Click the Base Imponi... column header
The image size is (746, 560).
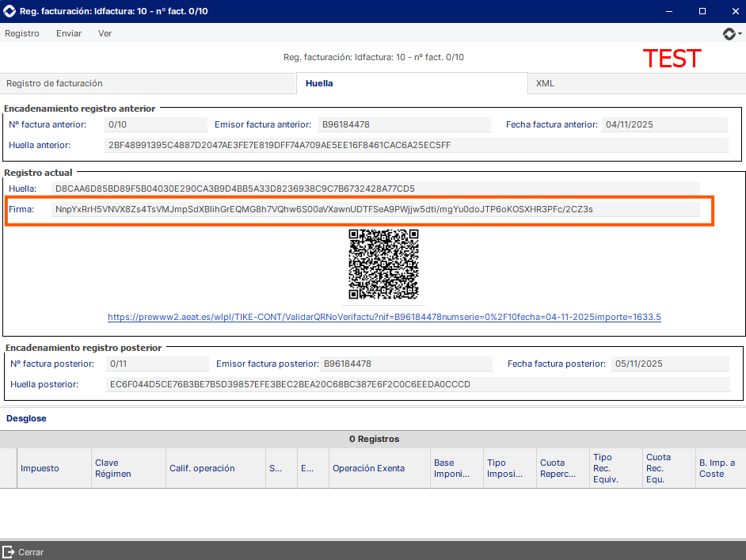tap(457, 468)
